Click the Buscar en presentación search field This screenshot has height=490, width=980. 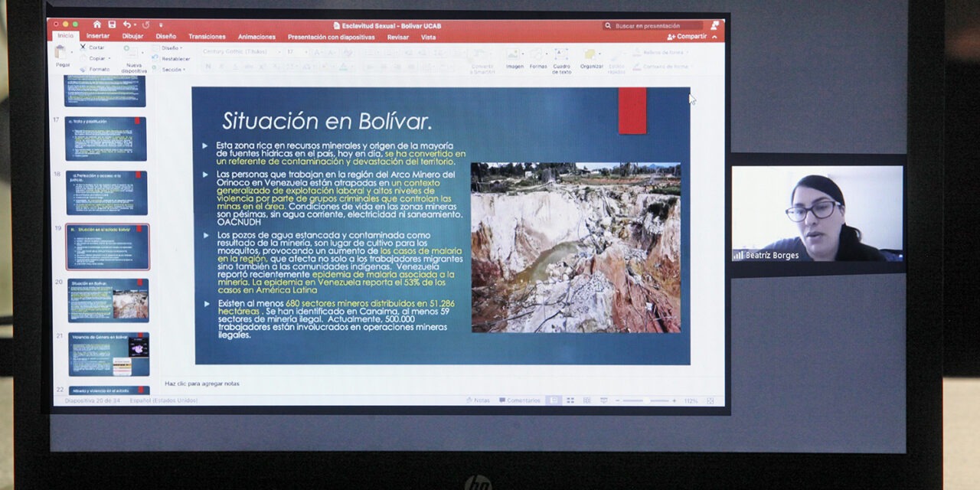click(x=653, y=25)
